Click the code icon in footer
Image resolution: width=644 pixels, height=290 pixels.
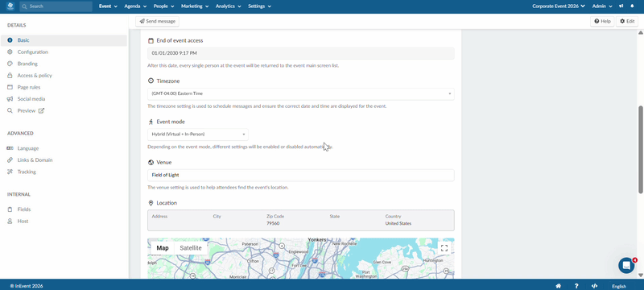594,286
